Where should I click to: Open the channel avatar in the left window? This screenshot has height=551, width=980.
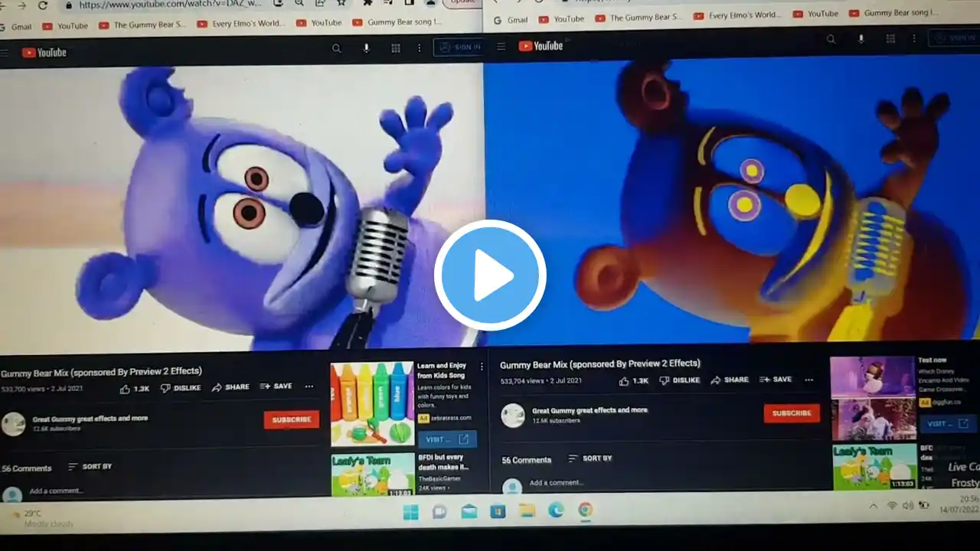13,424
